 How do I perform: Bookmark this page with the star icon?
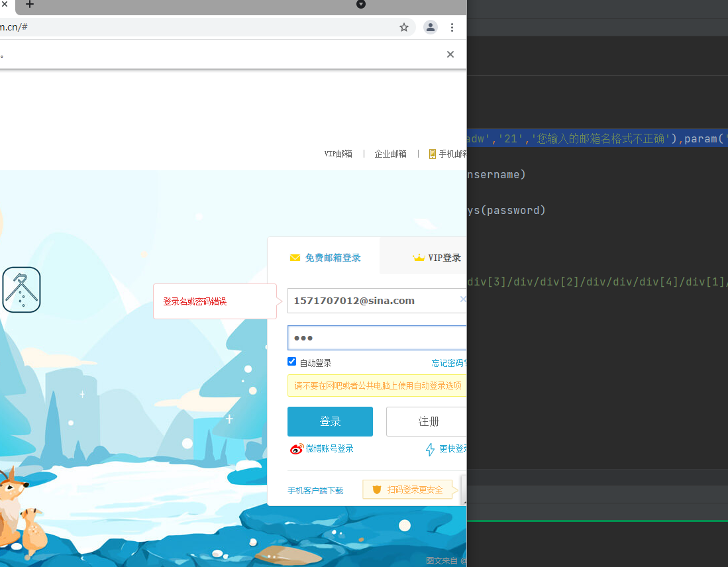click(404, 27)
